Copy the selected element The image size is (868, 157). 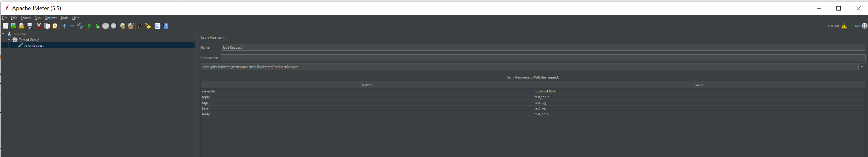point(47,26)
